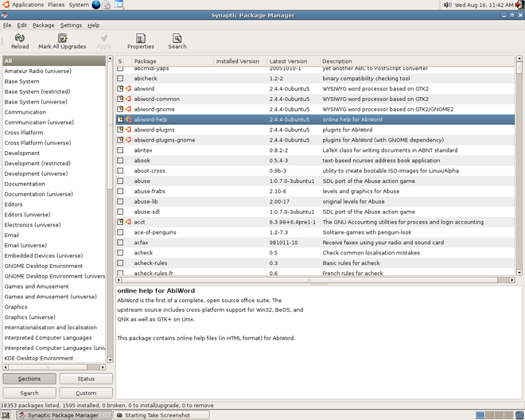The width and height of the screenshot is (525, 420).
Task: Select the KDE Desktop Environment section
Action: click(54, 358)
